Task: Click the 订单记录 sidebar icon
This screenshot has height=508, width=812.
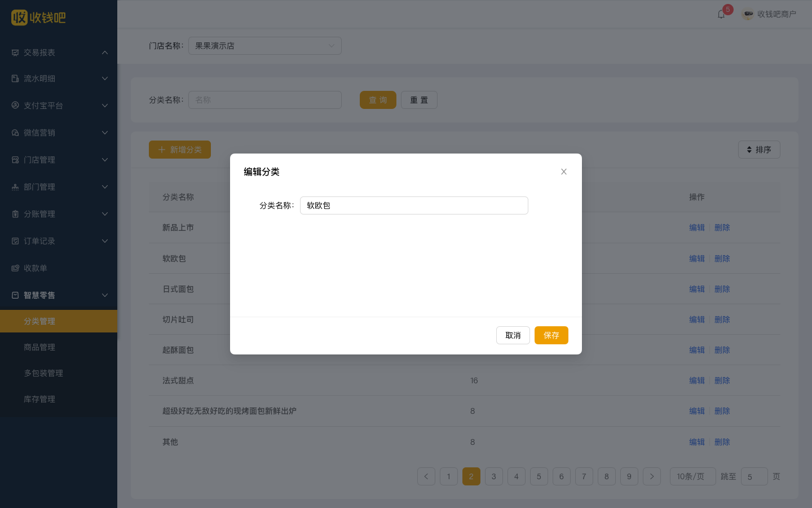Action: click(x=15, y=241)
